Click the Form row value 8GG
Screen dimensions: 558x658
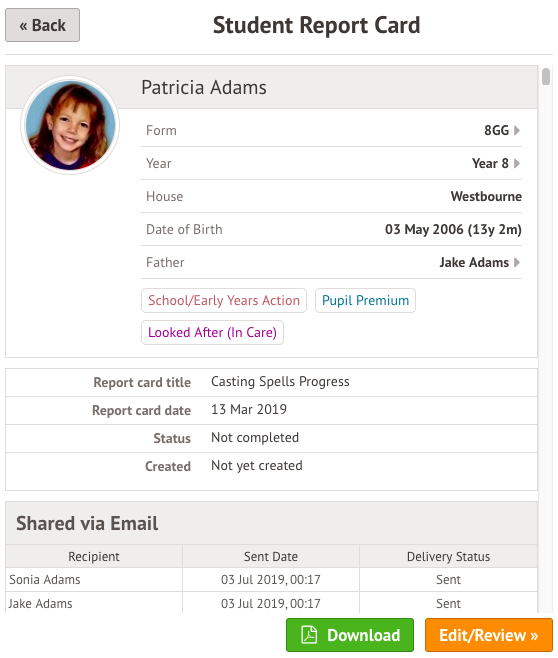pos(496,130)
